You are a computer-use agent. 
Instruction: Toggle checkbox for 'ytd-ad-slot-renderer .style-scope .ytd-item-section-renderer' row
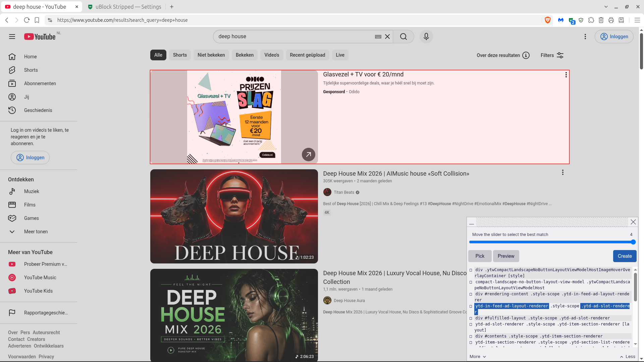point(471,324)
